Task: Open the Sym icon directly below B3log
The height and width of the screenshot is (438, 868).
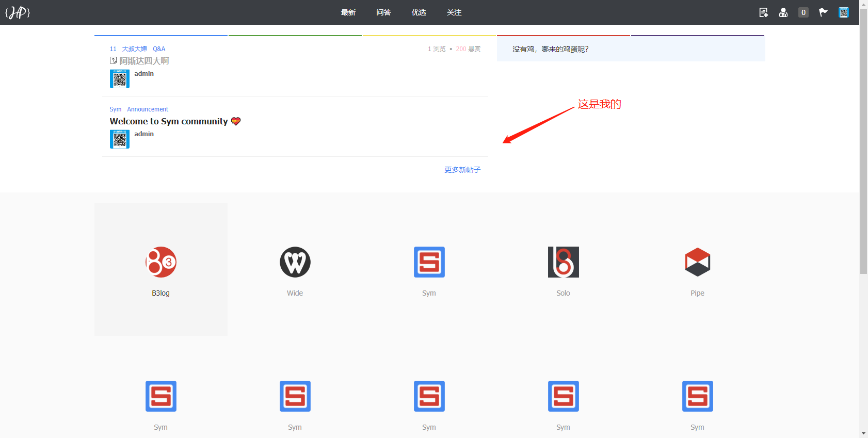Action: 161,396
